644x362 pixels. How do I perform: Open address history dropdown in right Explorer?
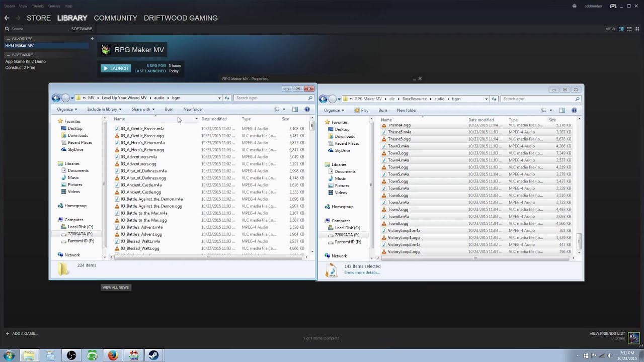click(487, 99)
